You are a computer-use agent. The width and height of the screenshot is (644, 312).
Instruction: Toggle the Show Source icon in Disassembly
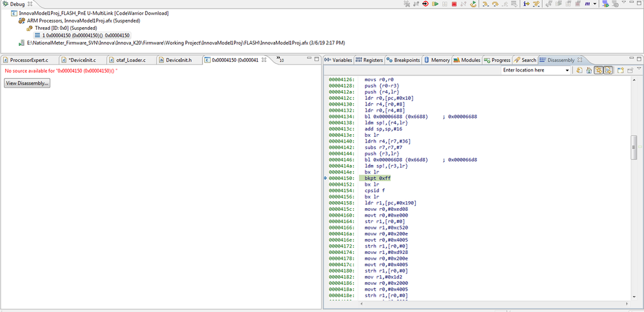point(607,70)
